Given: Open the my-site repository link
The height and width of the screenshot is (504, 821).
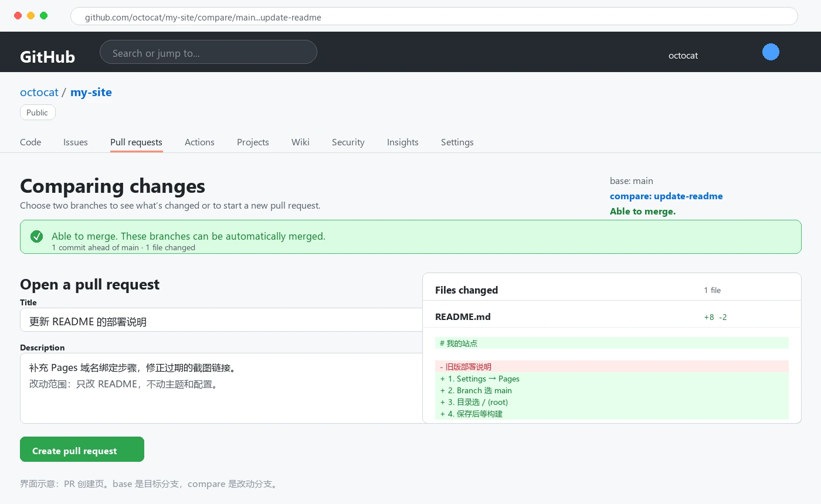Looking at the screenshot, I should (x=91, y=92).
